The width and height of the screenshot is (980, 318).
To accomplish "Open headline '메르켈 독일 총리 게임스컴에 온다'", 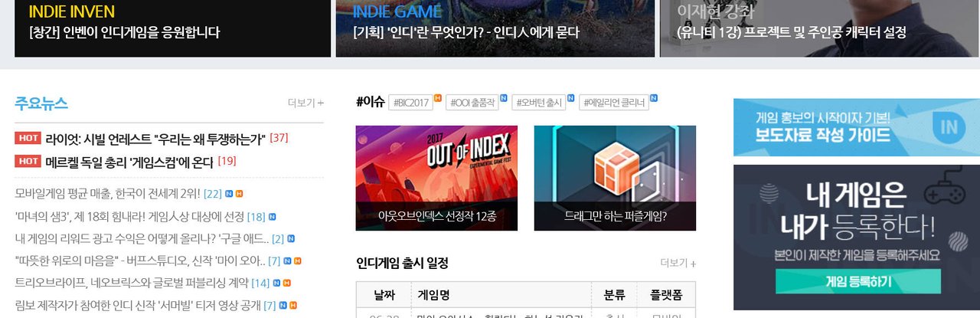I will click(129, 162).
